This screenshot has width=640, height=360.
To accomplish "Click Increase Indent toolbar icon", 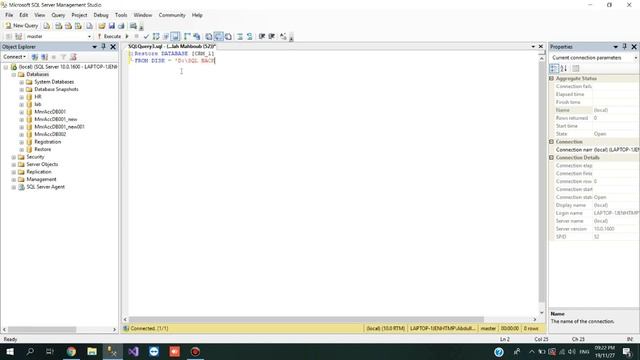I will tap(271, 36).
